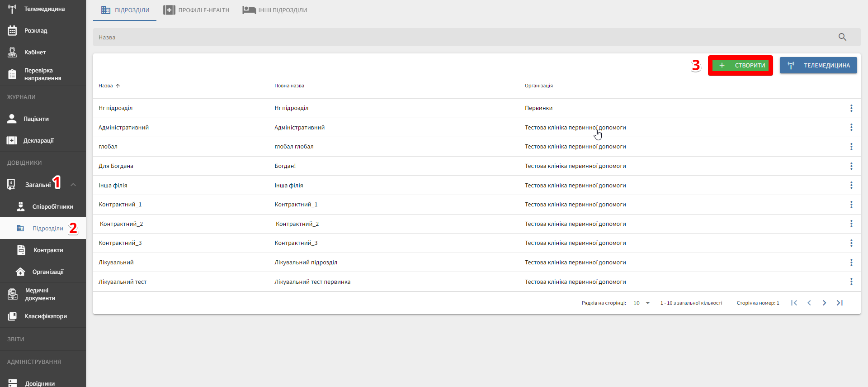The height and width of the screenshot is (387, 868).
Task: Open Контракти in sidebar
Action: click(x=47, y=250)
